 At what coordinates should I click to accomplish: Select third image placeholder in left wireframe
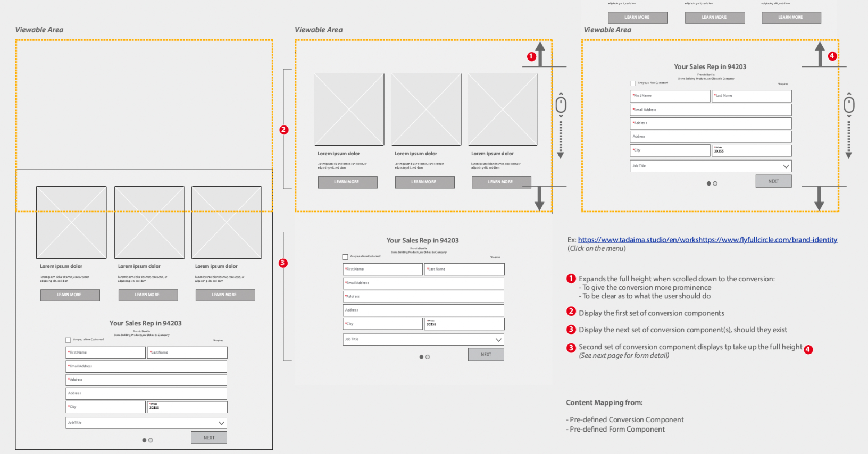pyautogui.click(x=227, y=222)
